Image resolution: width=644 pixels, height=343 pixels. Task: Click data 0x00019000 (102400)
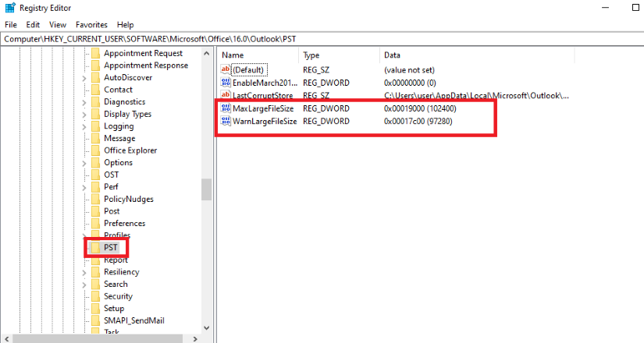(x=420, y=108)
